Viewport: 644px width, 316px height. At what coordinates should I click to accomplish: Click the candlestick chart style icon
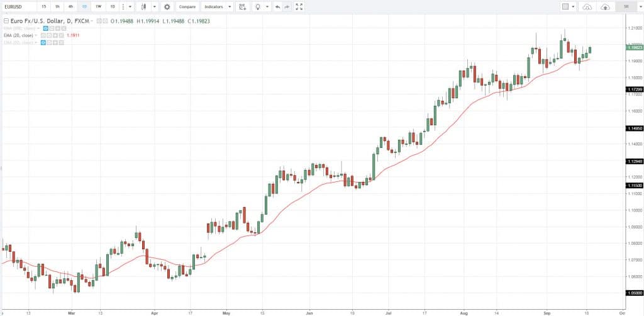144,7
